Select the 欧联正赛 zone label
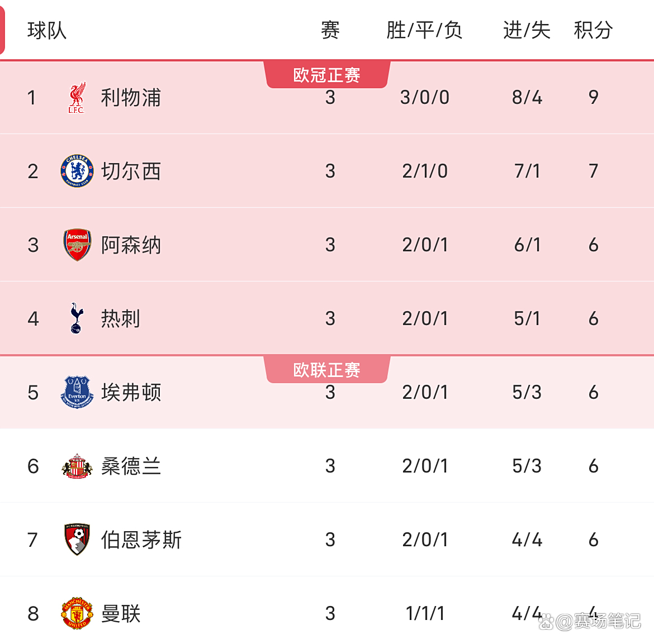Viewport: 654px width, 644px height. point(327,370)
